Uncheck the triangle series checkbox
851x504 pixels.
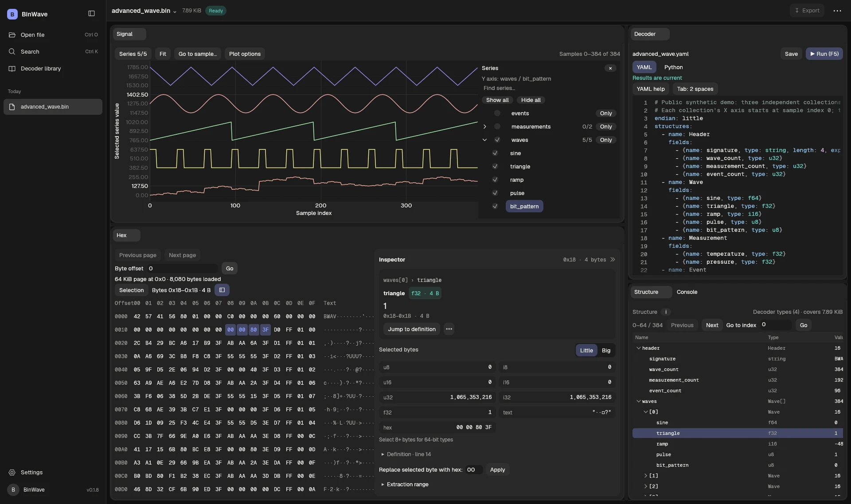tap(495, 167)
